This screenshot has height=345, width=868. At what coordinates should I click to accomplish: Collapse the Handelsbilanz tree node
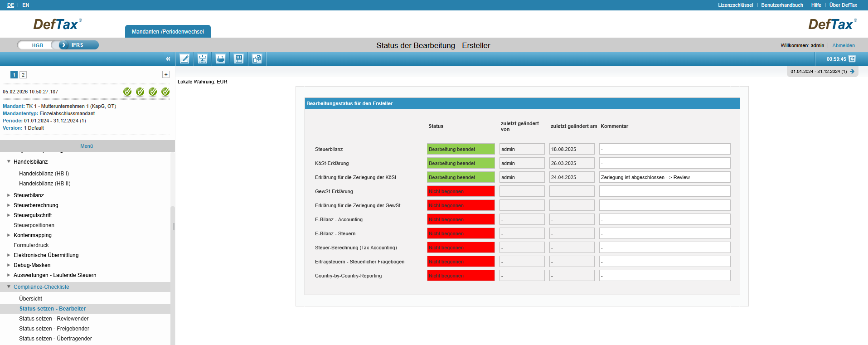click(9, 162)
